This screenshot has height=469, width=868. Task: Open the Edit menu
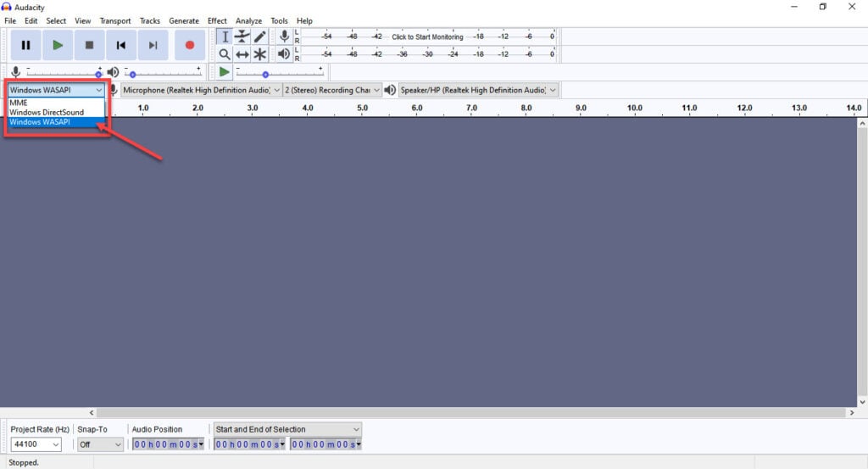pos(31,20)
